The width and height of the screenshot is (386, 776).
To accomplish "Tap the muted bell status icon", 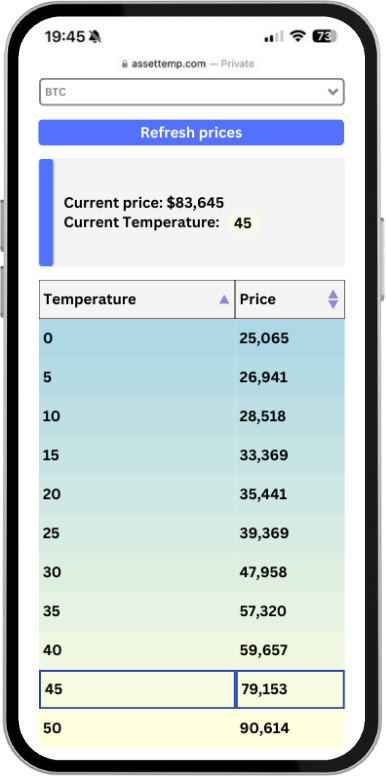I will coord(95,36).
